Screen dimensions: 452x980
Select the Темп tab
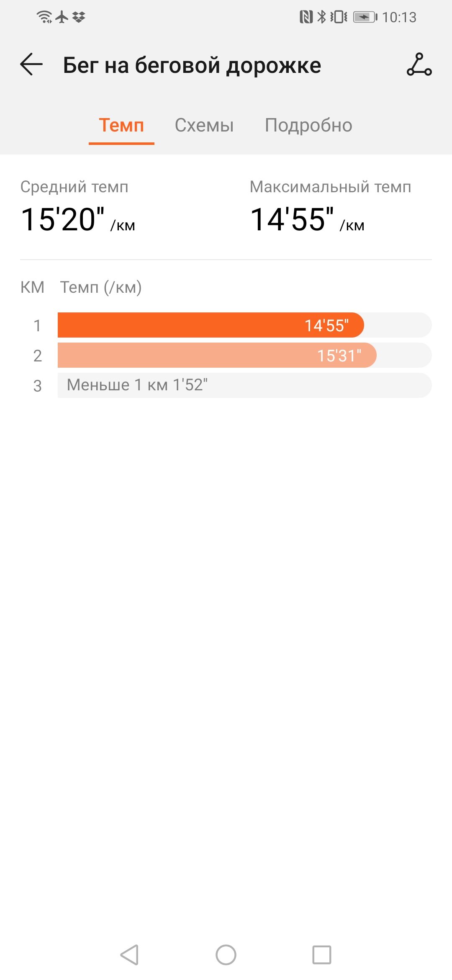[x=121, y=125]
